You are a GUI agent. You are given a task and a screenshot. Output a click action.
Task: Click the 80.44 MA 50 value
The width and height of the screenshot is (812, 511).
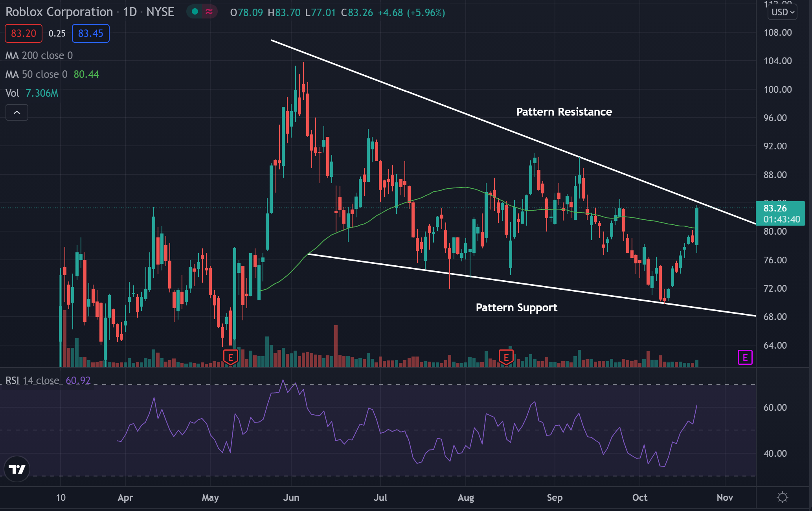[86, 74]
